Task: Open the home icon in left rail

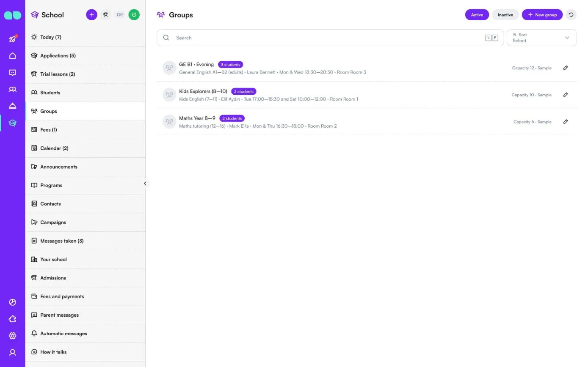Action: click(13, 56)
